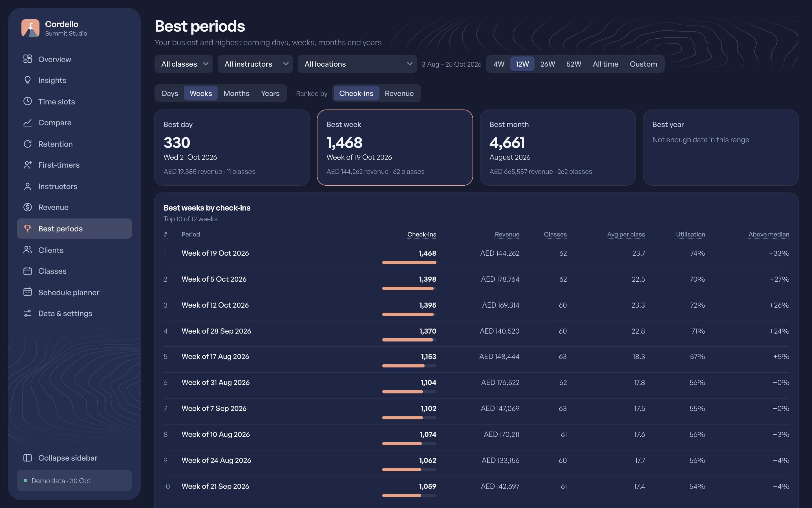Open the Best year card

(x=720, y=148)
